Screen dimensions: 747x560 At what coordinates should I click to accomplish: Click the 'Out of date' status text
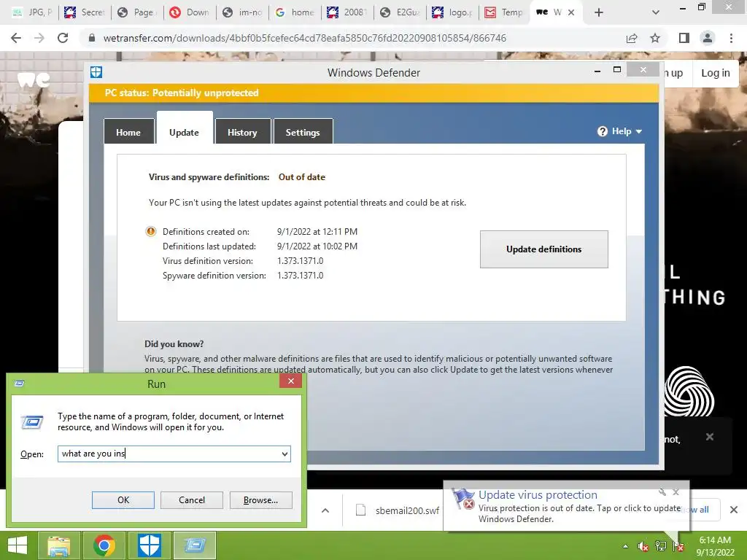302,177
